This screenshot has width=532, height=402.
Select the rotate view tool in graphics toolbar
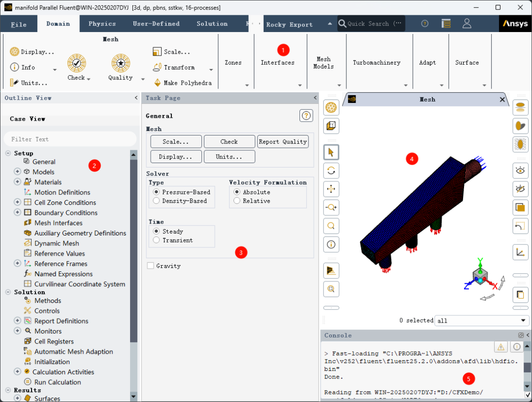click(331, 170)
